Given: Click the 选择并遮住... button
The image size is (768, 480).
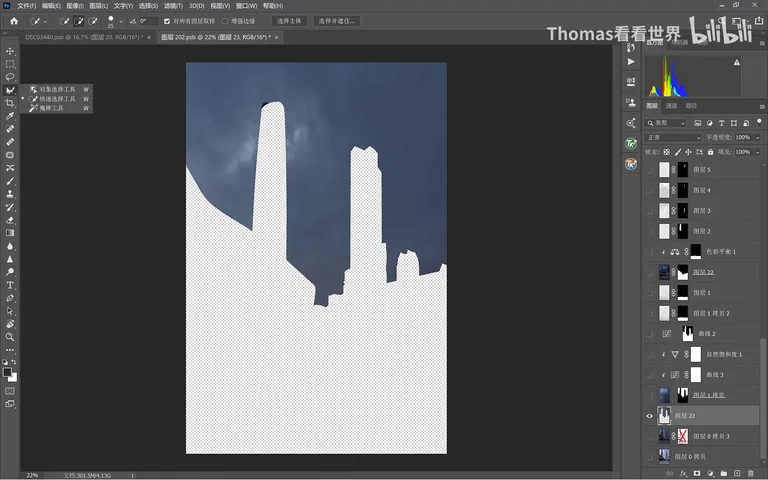Looking at the screenshot, I should pos(336,21).
